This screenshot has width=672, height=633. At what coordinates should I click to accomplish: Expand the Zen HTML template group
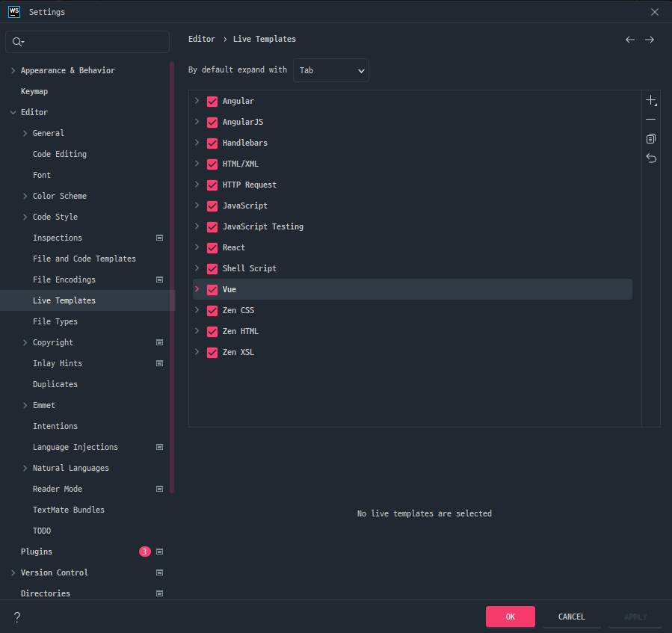pos(197,331)
